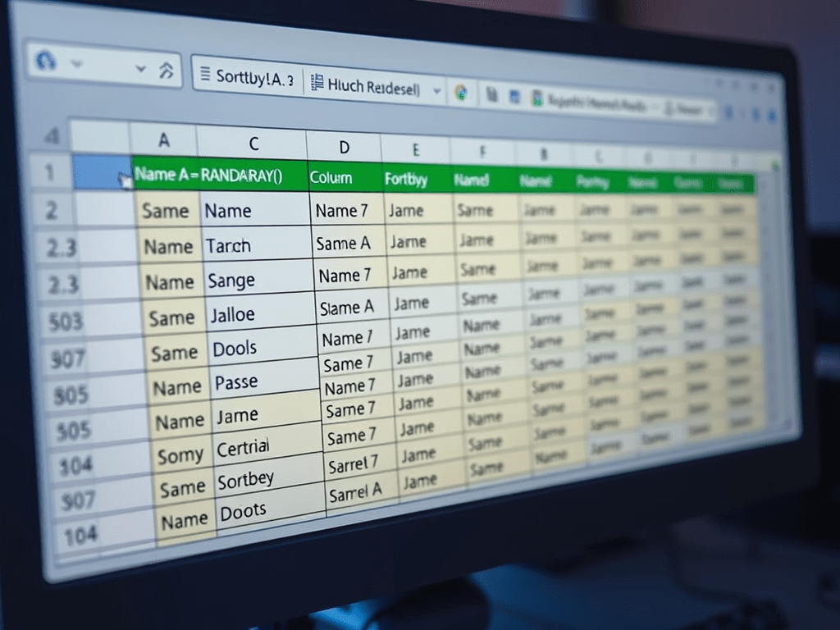
Task: Click the colorful globe icon in the toolbar
Action: (461, 94)
